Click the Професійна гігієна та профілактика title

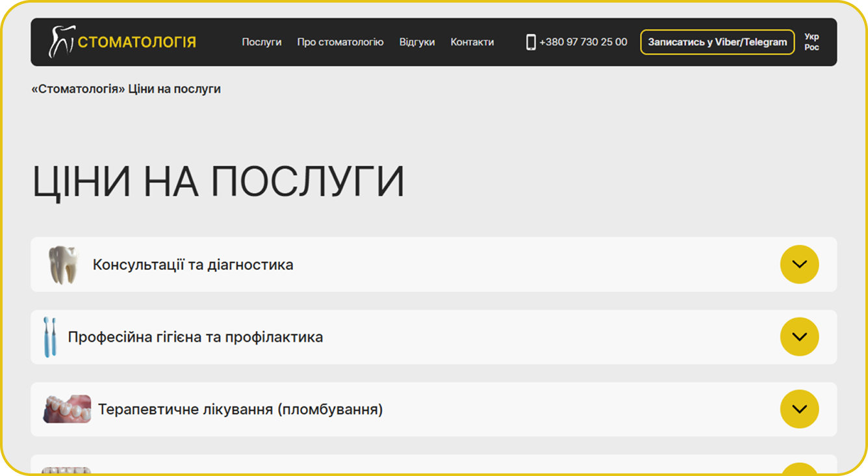click(x=196, y=337)
